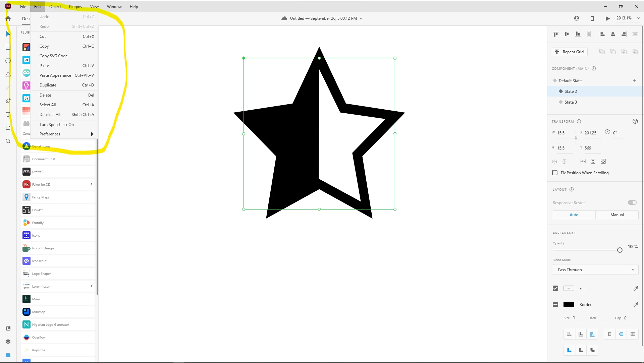Click the black Border color swatch

point(569,304)
